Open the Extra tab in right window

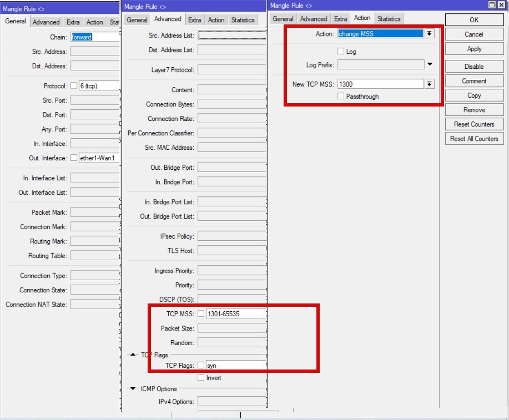tap(340, 19)
